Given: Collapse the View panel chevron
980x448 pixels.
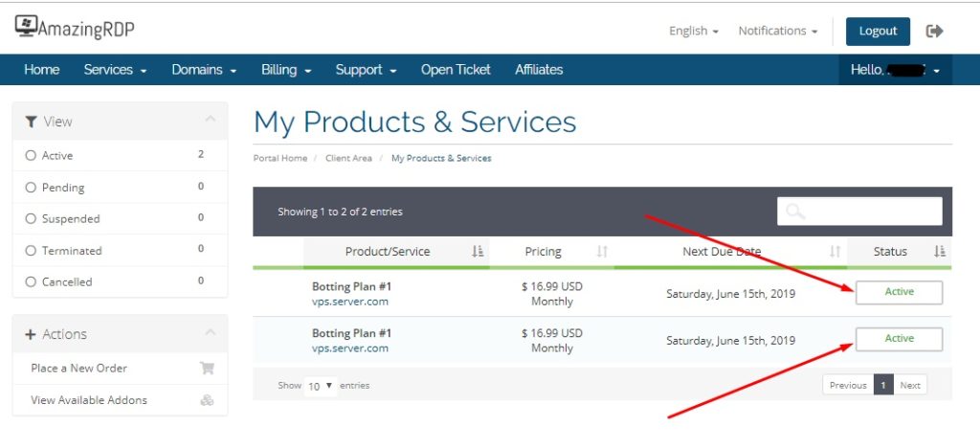Looking at the screenshot, I should coord(210,119).
